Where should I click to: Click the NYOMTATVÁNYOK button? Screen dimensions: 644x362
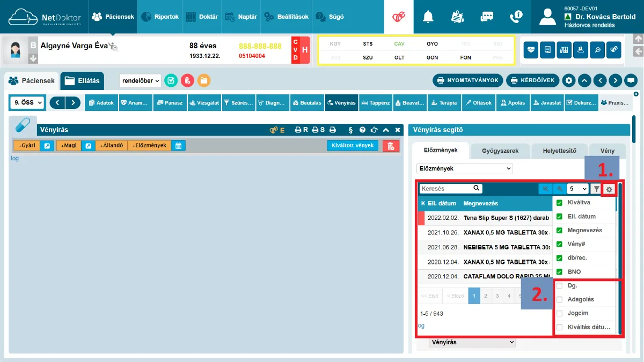click(x=468, y=80)
